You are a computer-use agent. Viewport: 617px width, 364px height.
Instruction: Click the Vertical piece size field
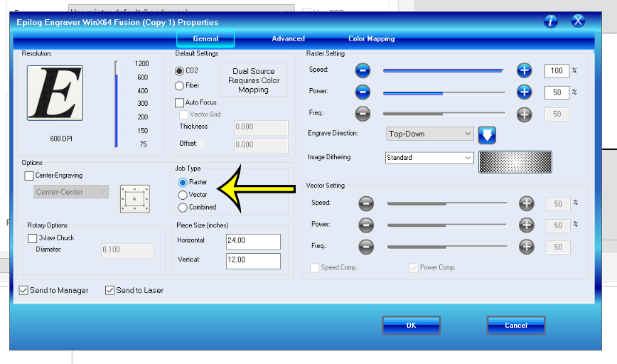tap(253, 261)
